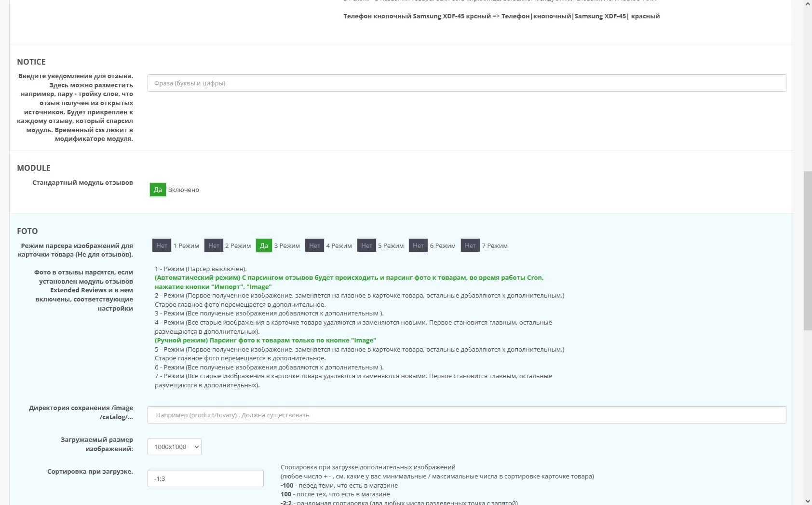Viewport: 812px width, 505px height.
Task: Toggle the standard reviews module Да switch
Action: [x=158, y=190]
